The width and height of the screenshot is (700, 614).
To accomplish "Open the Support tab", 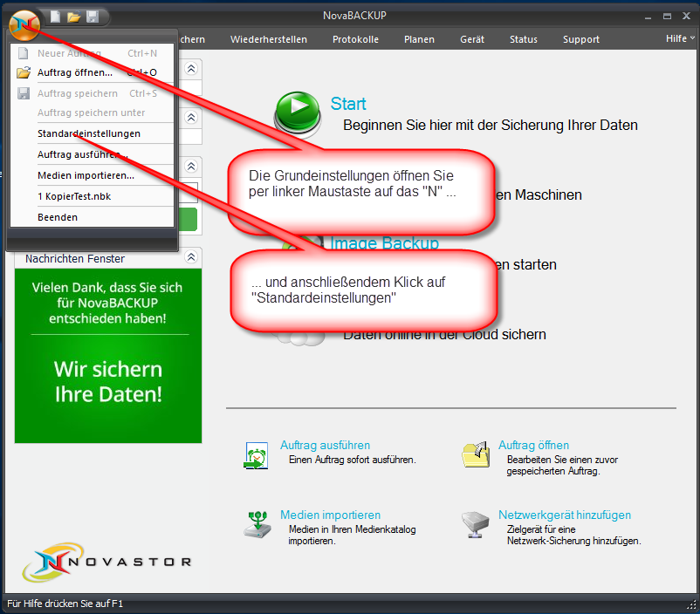I will [581, 39].
